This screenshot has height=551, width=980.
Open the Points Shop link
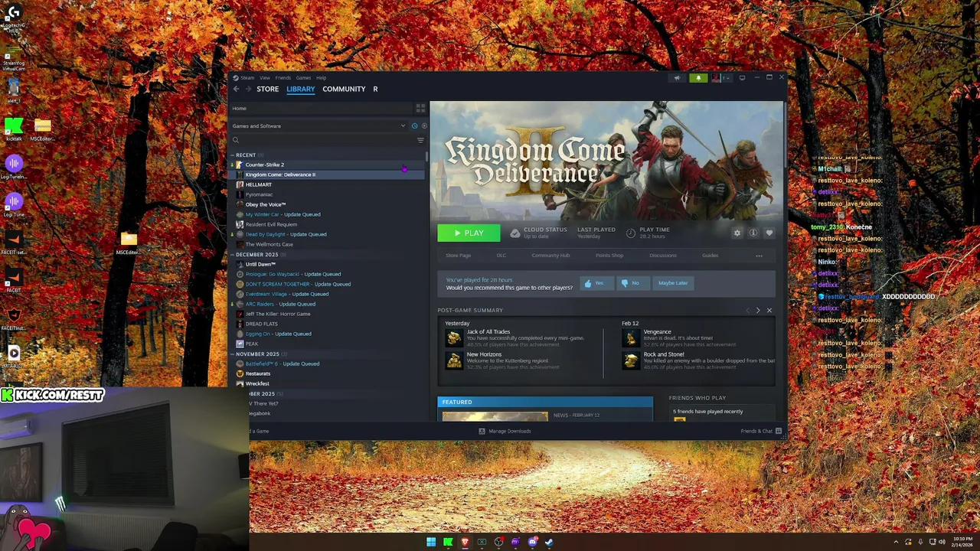pos(609,256)
